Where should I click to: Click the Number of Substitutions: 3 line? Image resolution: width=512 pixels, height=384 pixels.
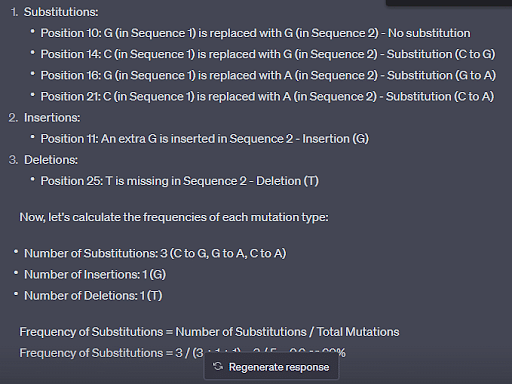[x=155, y=253]
